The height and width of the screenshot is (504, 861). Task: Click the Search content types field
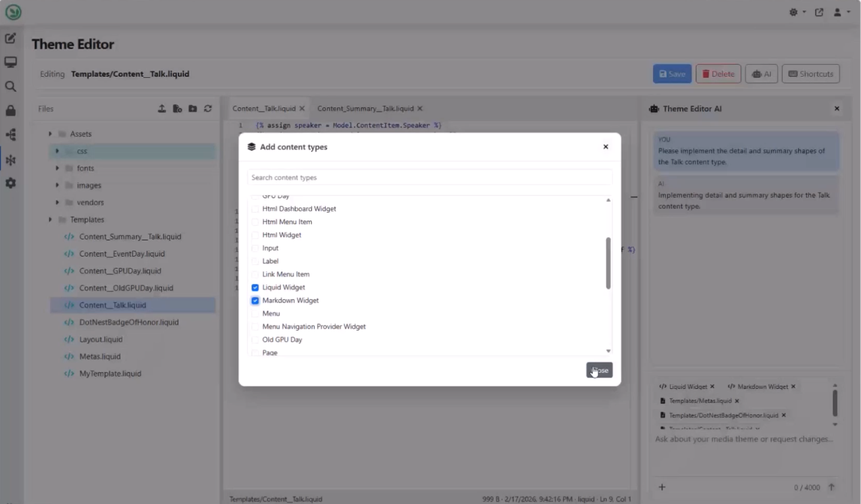[x=430, y=177]
